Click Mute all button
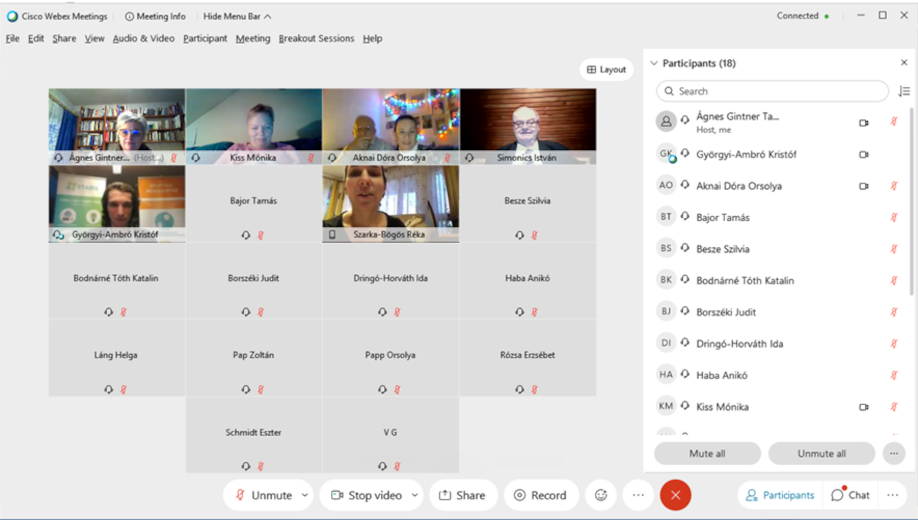Image resolution: width=918 pixels, height=520 pixels. (x=707, y=453)
